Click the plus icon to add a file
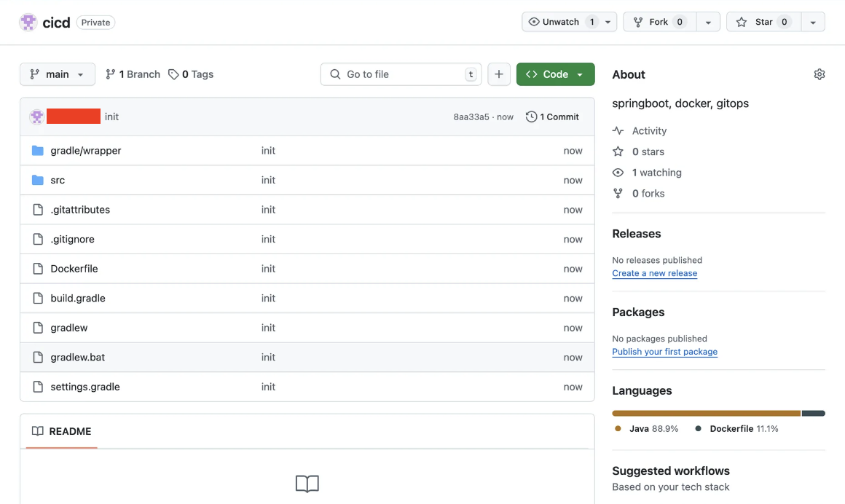Image resolution: width=845 pixels, height=504 pixels. point(499,74)
